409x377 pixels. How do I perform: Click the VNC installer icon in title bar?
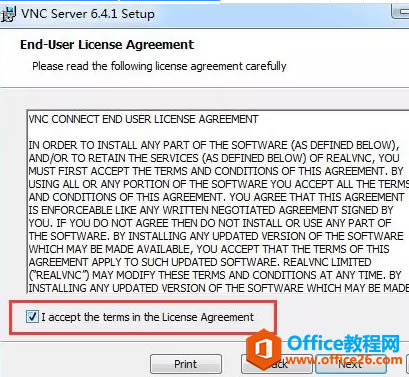(8, 14)
